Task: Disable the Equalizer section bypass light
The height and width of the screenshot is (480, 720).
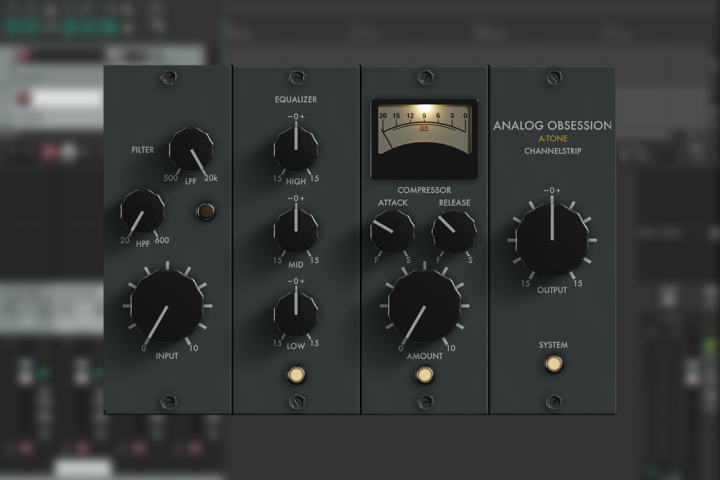Action: click(x=295, y=375)
